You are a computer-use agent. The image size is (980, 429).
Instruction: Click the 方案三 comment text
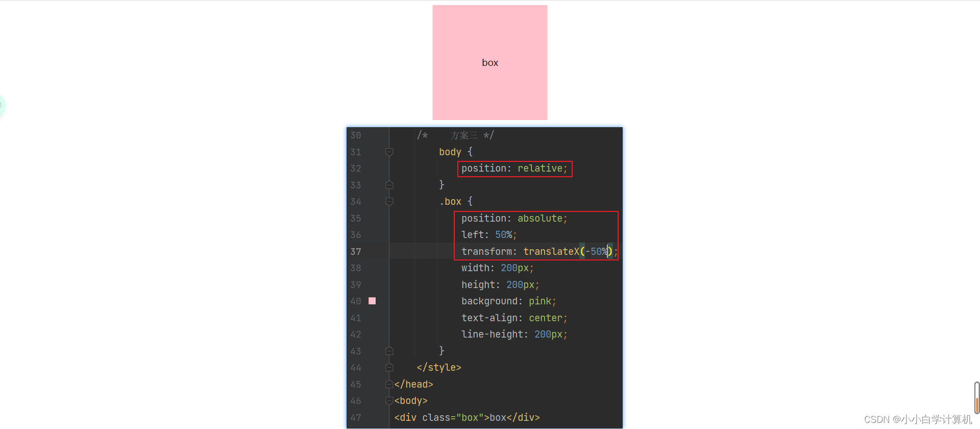click(464, 135)
